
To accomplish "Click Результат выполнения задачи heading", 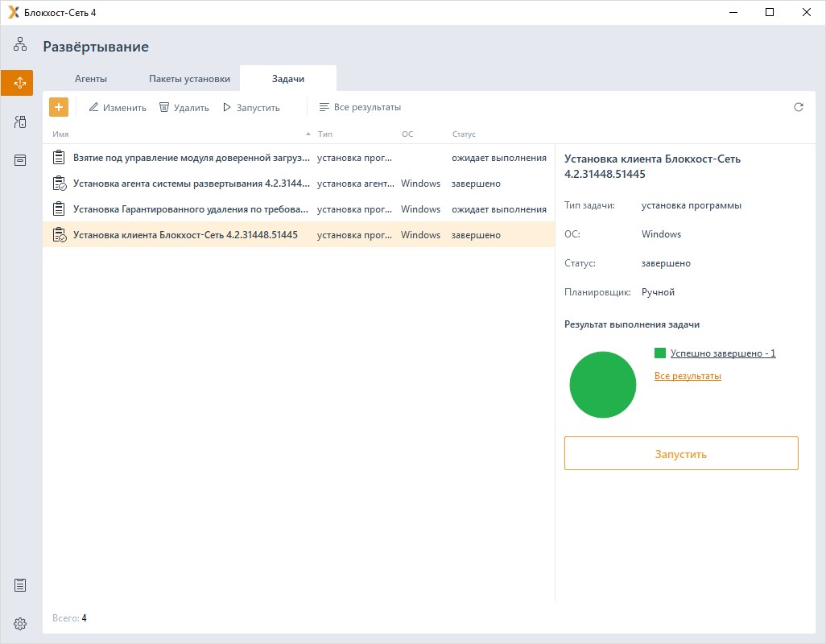I will (x=632, y=324).
